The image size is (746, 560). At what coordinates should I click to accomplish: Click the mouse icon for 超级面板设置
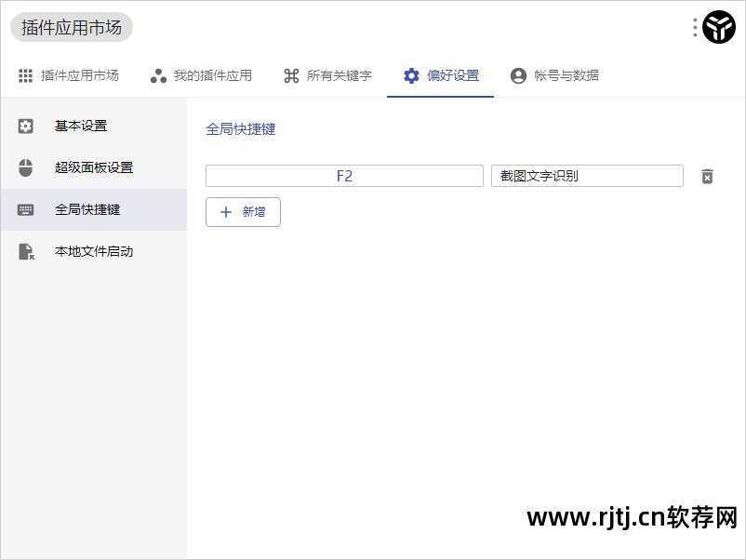[x=26, y=168]
